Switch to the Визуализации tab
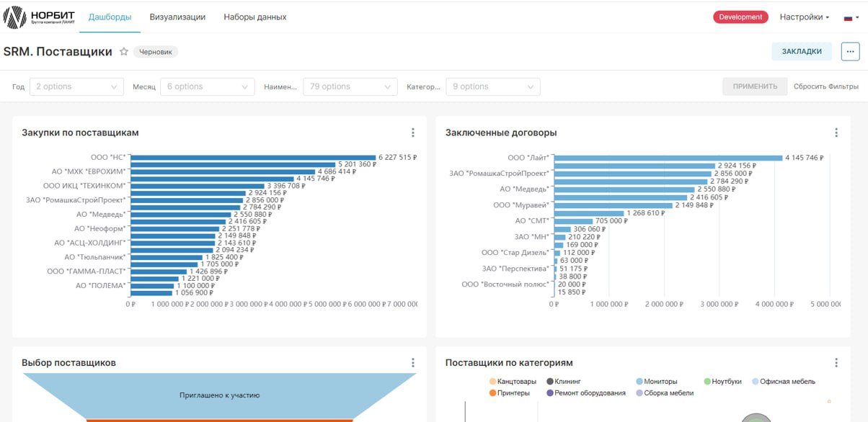 coord(177,17)
